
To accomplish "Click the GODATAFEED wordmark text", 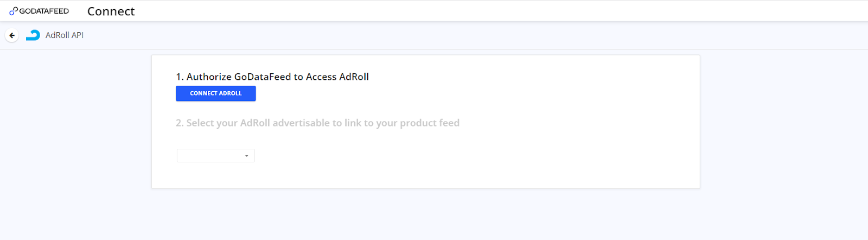I will click(44, 11).
